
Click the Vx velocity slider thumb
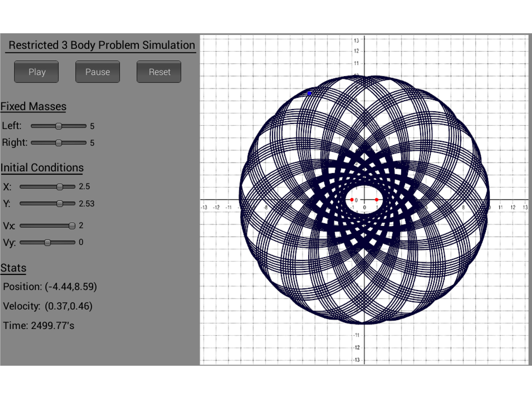tap(72, 226)
